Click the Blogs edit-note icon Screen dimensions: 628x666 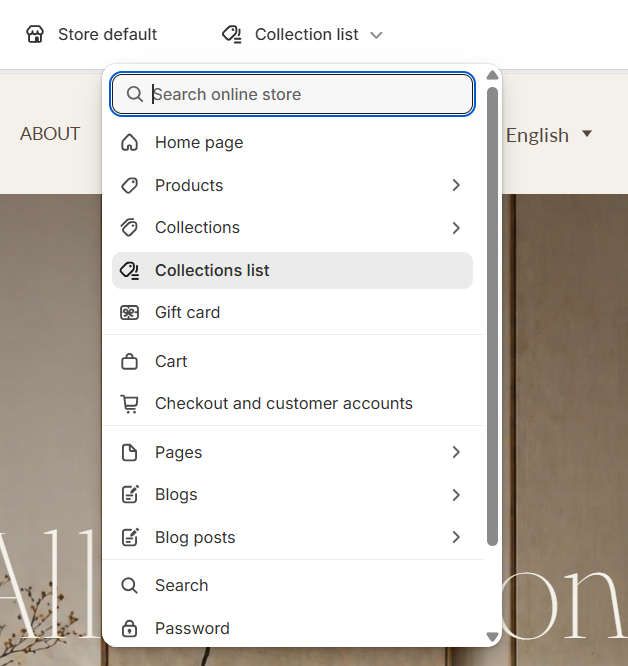pyautogui.click(x=130, y=495)
